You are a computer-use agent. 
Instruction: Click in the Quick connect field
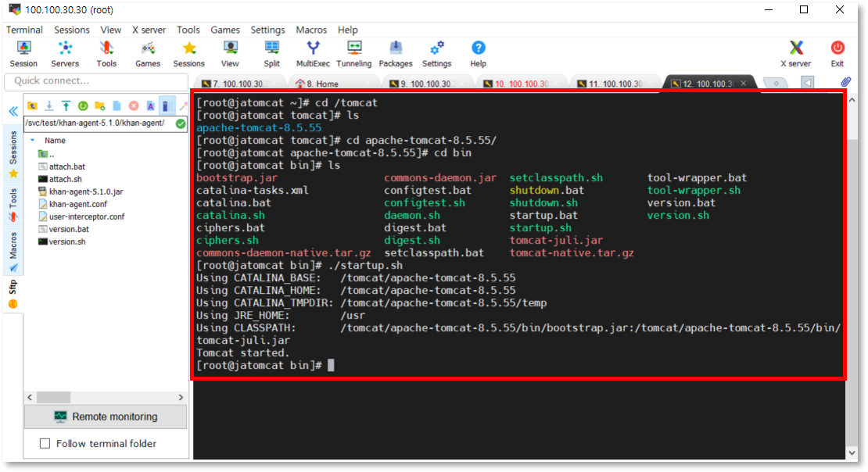(x=94, y=81)
